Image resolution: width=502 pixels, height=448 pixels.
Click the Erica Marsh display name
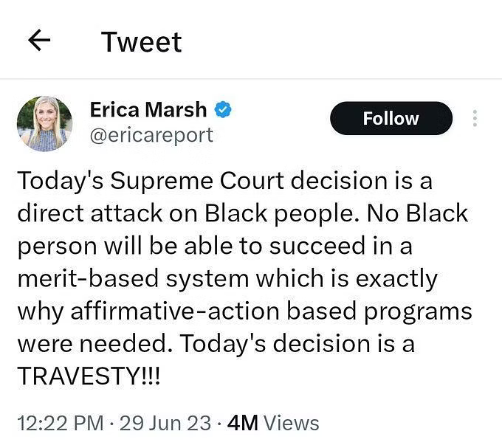click(148, 110)
